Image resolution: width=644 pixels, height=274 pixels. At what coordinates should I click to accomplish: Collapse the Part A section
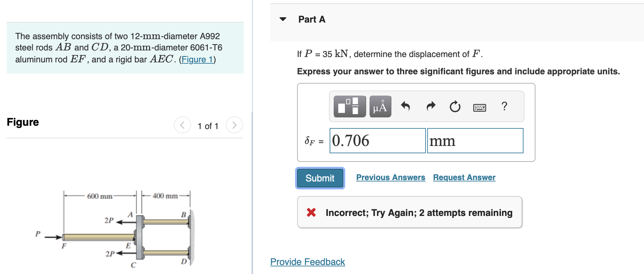[282, 19]
